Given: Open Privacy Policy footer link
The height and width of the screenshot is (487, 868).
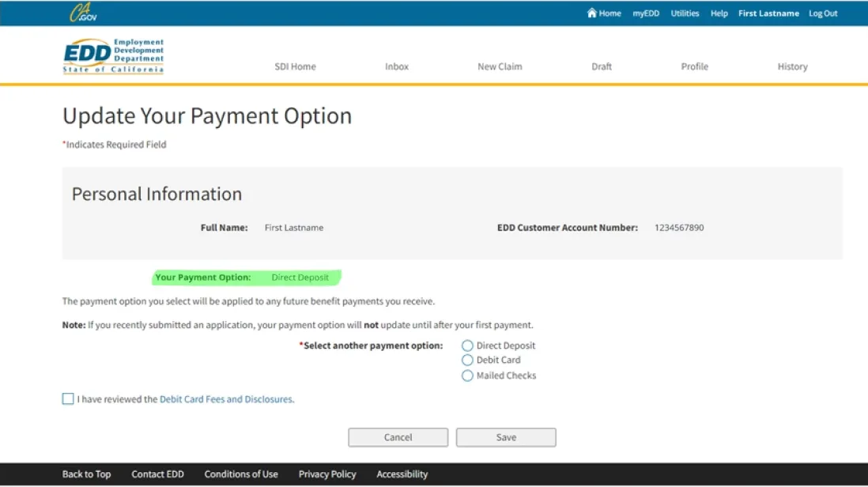Looking at the screenshot, I should click(x=327, y=474).
